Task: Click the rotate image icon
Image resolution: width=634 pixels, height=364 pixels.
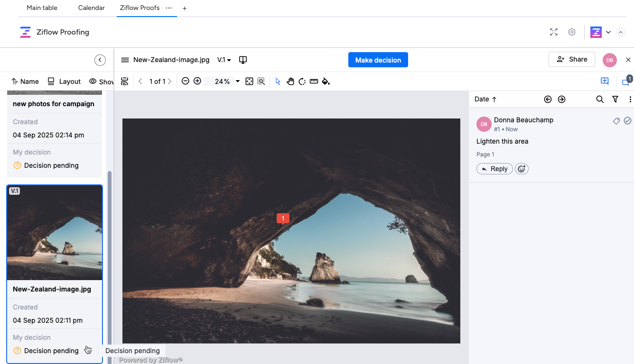Action: click(x=302, y=82)
